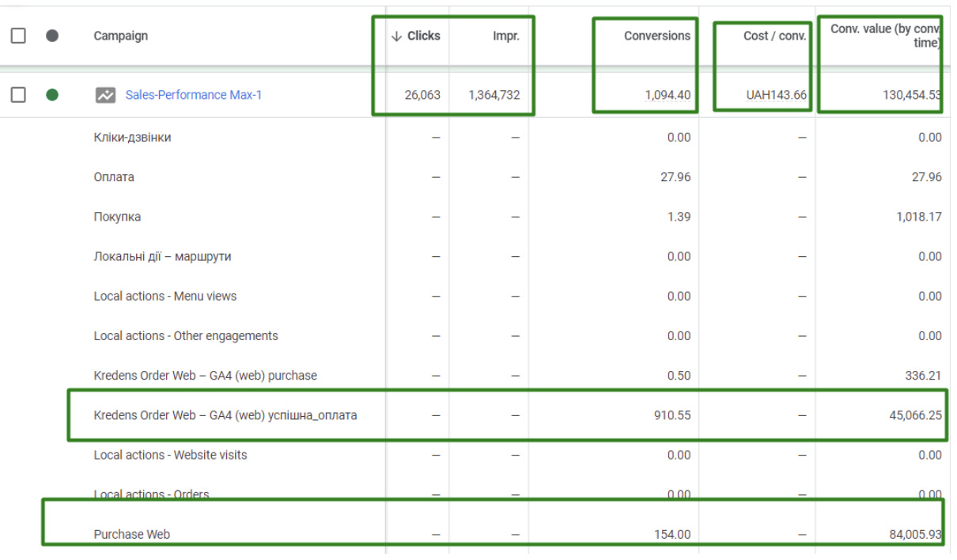
Task: Click the Кліки-дзвінки row label
Action: pos(132,138)
